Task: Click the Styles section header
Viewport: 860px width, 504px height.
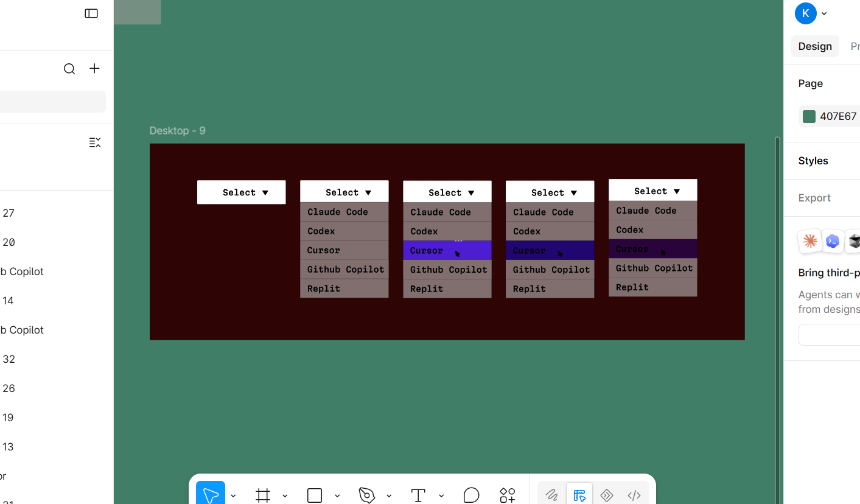Action: tap(813, 161)
